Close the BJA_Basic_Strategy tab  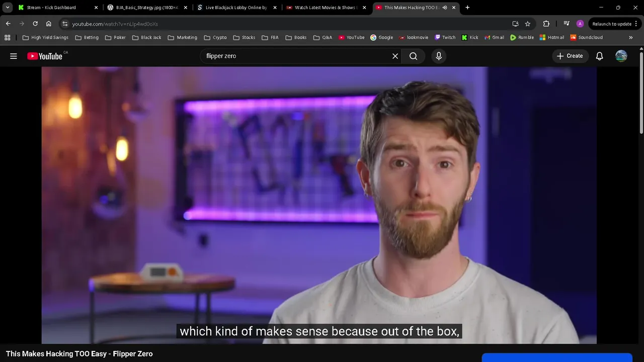pos(185,8)
